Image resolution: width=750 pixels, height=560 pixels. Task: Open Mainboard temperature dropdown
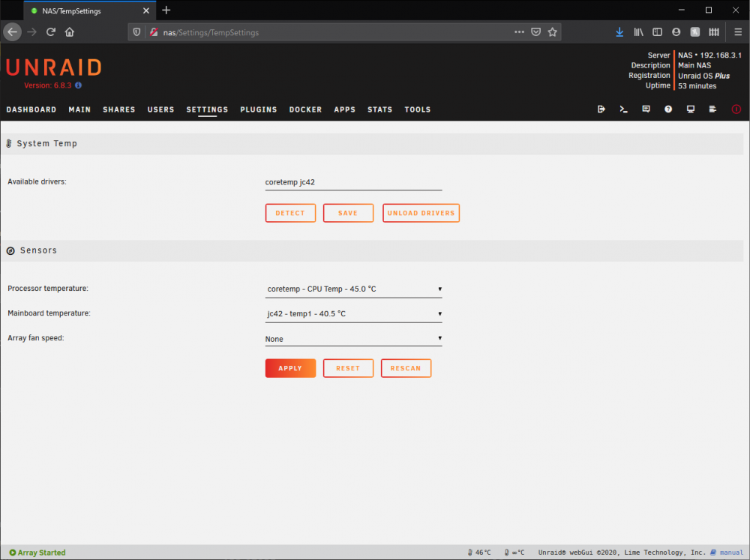(x=353, y=313)
